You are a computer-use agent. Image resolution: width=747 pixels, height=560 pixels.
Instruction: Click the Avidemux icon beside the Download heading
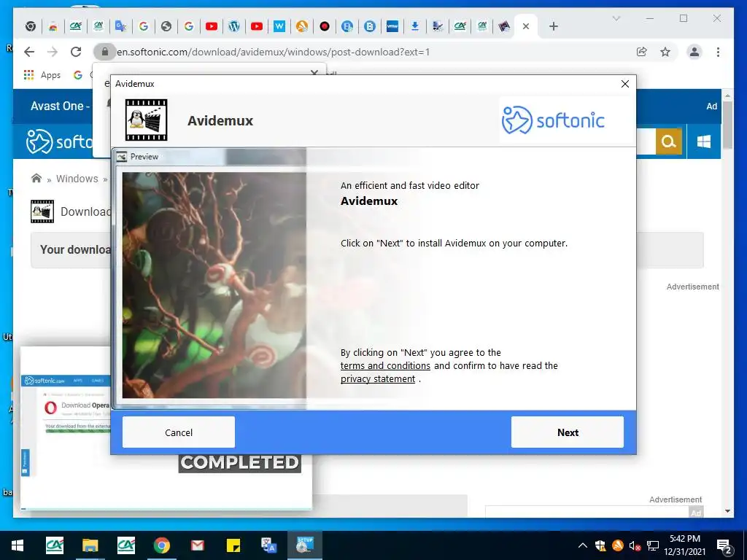[x=42, y=211]
